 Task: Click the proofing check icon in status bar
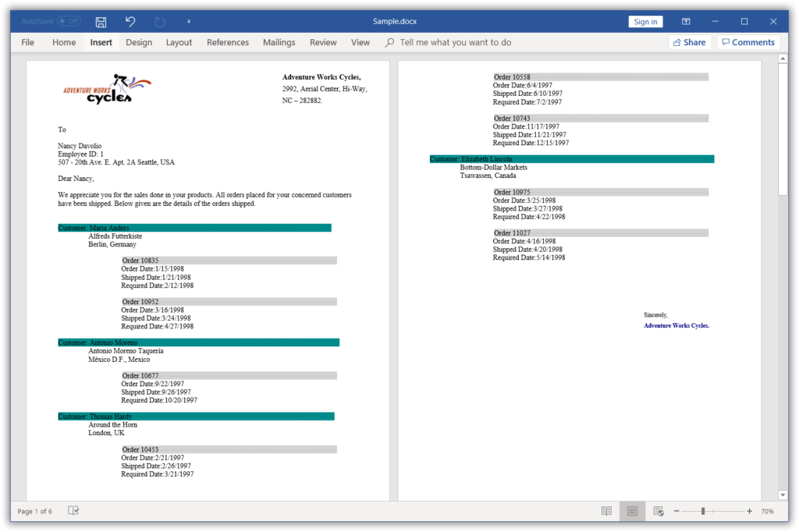[x=73, y=511]
